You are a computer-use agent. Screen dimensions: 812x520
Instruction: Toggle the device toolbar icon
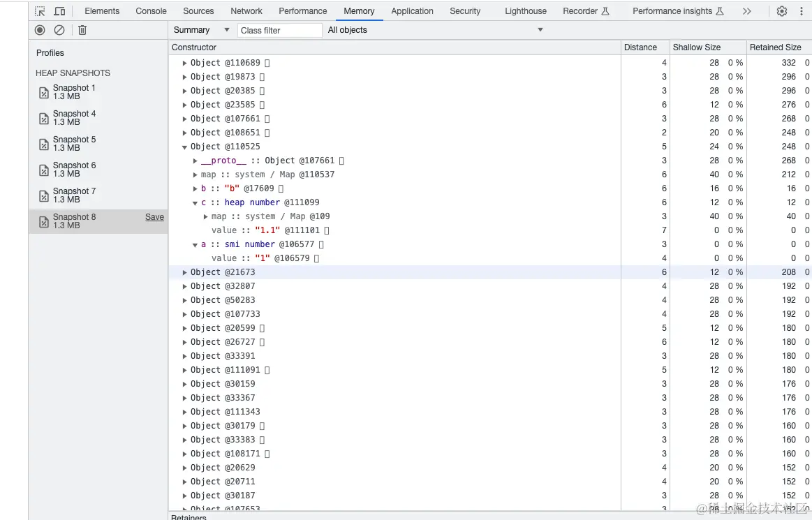59,11
